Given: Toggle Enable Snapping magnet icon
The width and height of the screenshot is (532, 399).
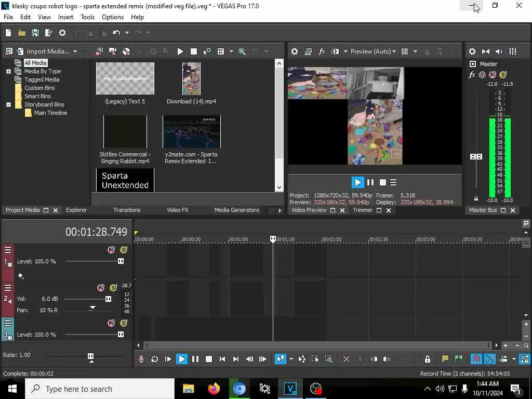Looking at the screenshot, I should click(476, 359).
